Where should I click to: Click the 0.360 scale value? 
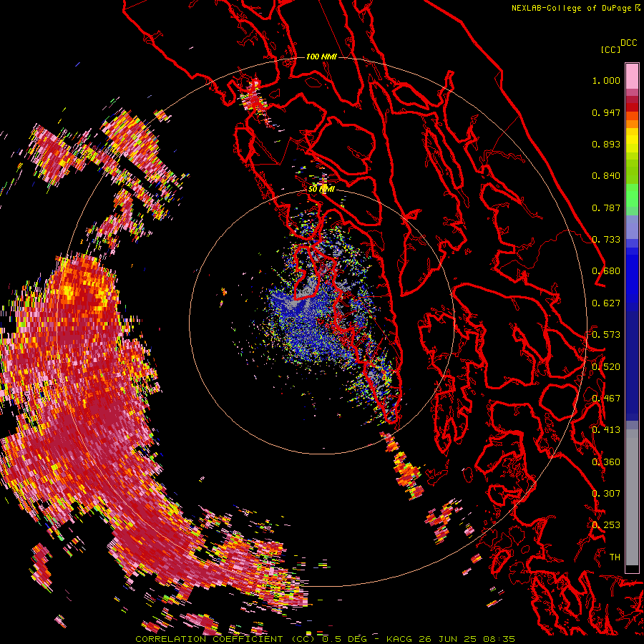click(x=606, y=462)
